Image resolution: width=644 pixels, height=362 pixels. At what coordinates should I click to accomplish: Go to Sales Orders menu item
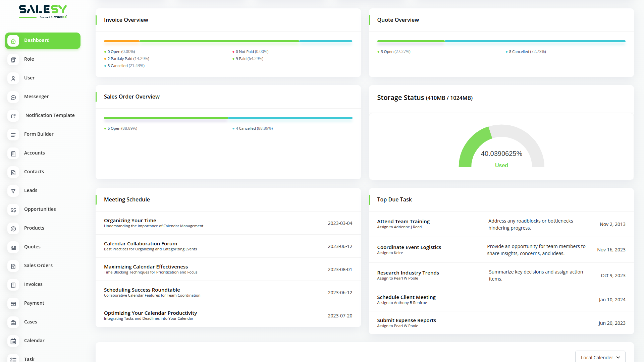tap(38, 265)
